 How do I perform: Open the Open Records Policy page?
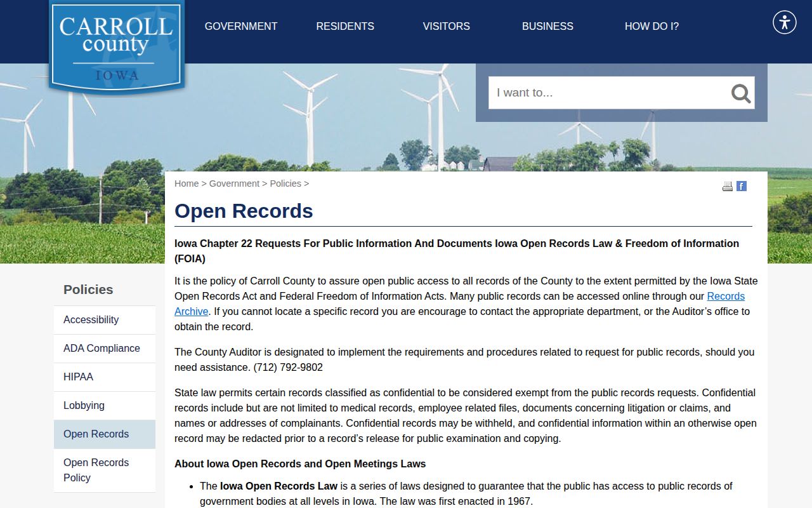coord(105,471)
